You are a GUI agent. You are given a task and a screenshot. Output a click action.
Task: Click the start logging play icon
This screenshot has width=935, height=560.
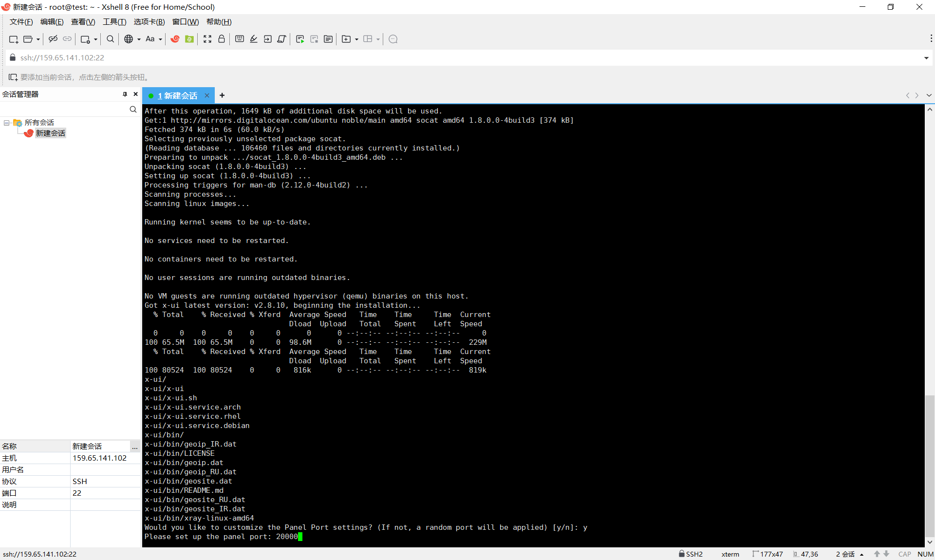(x=300, y=39)
